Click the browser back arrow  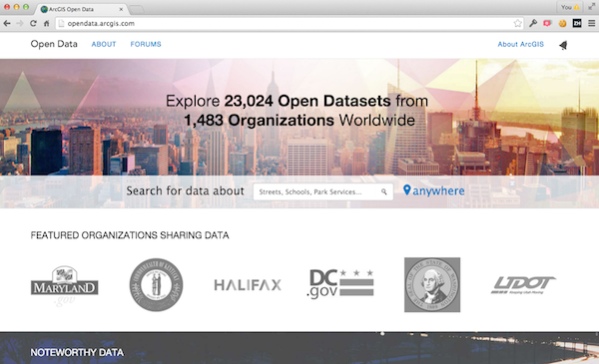[7, 24]
